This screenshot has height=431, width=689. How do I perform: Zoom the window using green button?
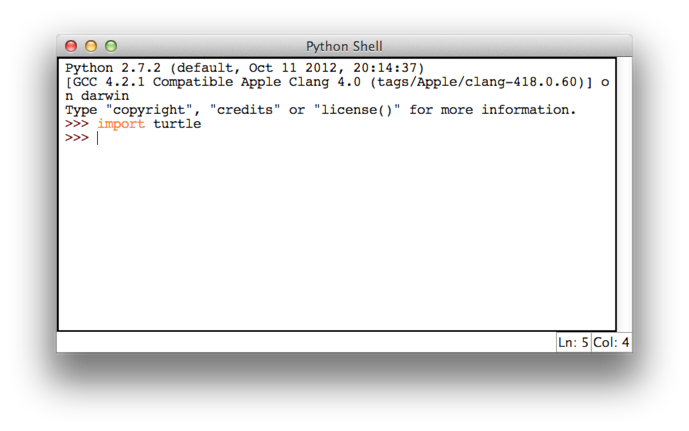point(111,46)
